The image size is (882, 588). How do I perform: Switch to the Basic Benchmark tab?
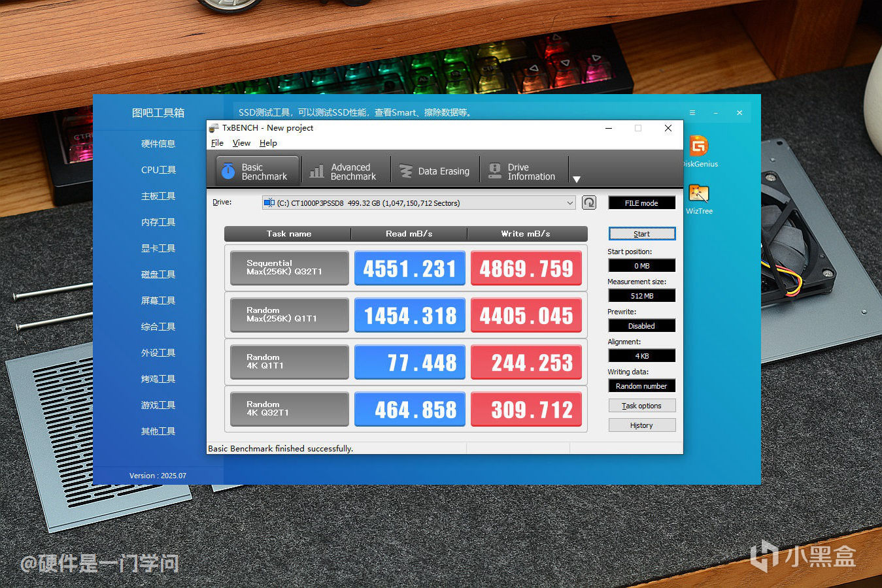(x=257, y=171)
